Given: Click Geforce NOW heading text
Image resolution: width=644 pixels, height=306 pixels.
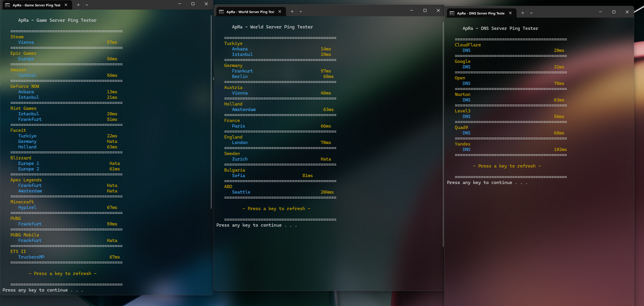Looking at the screenshot, I should pos(25,86).
